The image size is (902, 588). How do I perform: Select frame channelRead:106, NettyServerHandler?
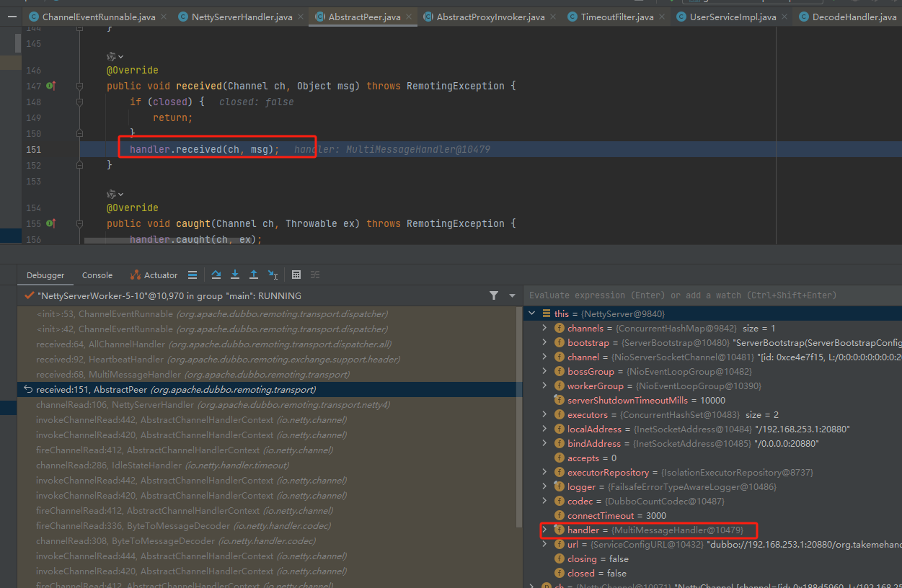pyautogui.click(x=267, y=405)
